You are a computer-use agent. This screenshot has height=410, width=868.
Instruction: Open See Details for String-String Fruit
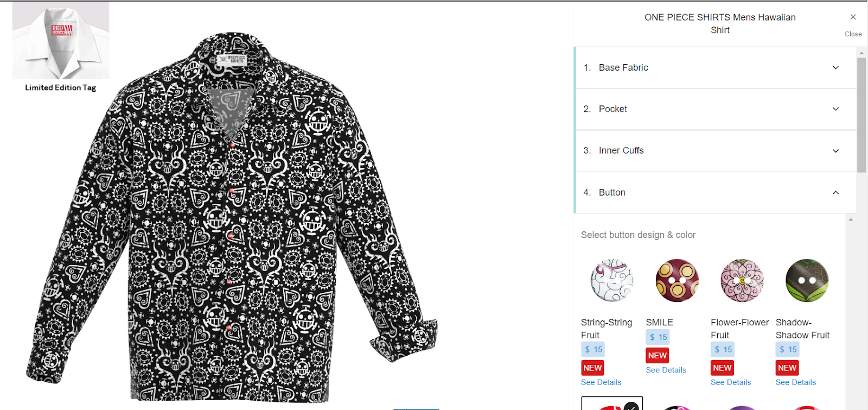coord(601,382)
